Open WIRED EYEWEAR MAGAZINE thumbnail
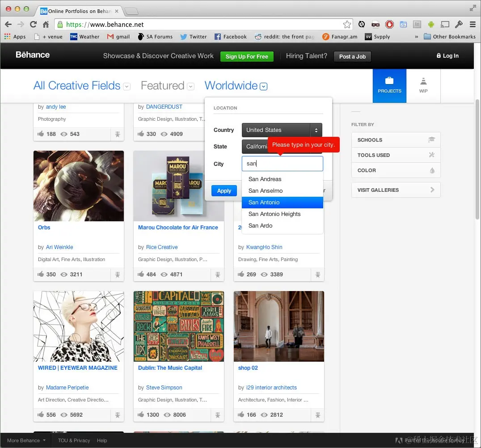This screenshot has width=481, height=448. point(79,326)
